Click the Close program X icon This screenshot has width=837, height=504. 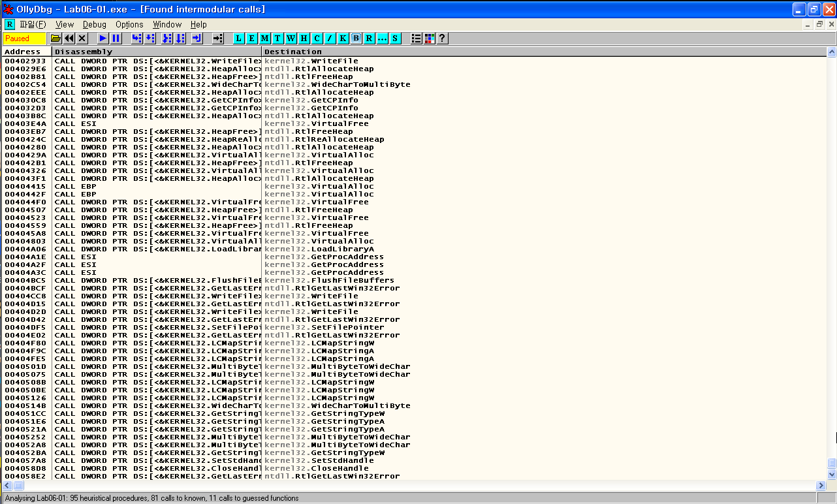pos(82,39)
